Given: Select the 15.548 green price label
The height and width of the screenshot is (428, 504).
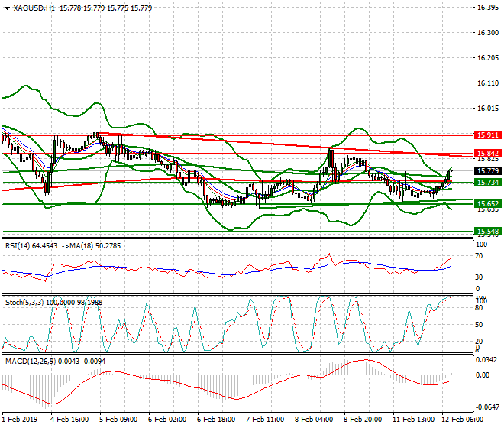Looking at the screenshot, I should point(486,231).
